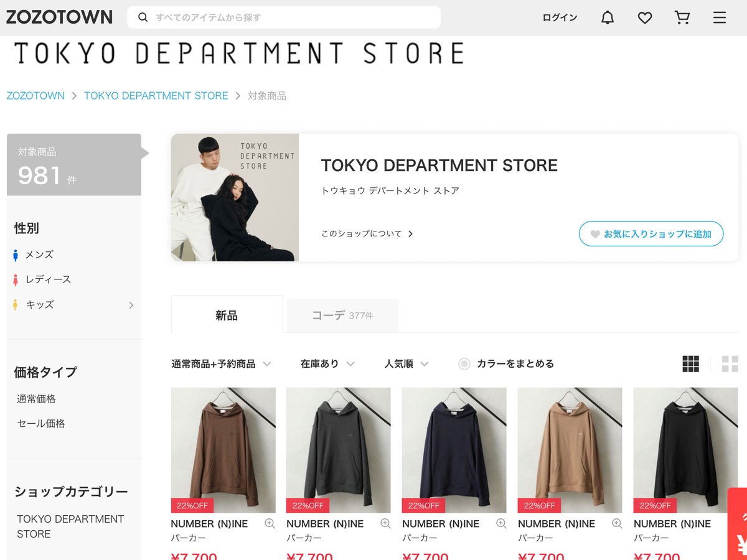Click 対象商品 981件 count box

[74, 165]
